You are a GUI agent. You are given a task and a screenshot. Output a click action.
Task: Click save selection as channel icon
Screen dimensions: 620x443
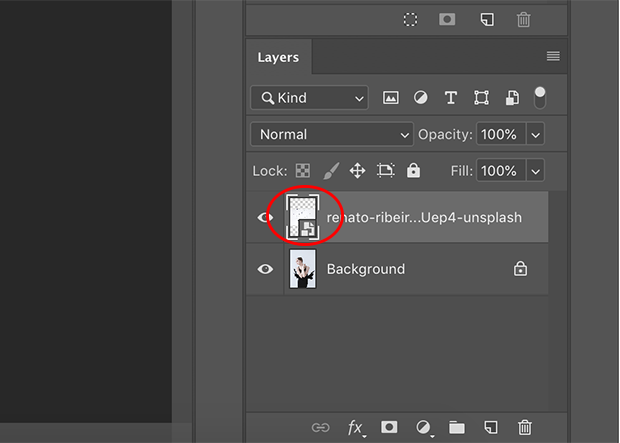[x=447, y=19]
